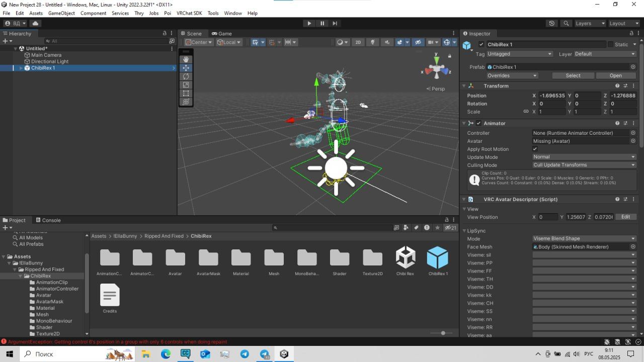Click the prefab Select button
The image size is (644, 362).
point(573,75)
